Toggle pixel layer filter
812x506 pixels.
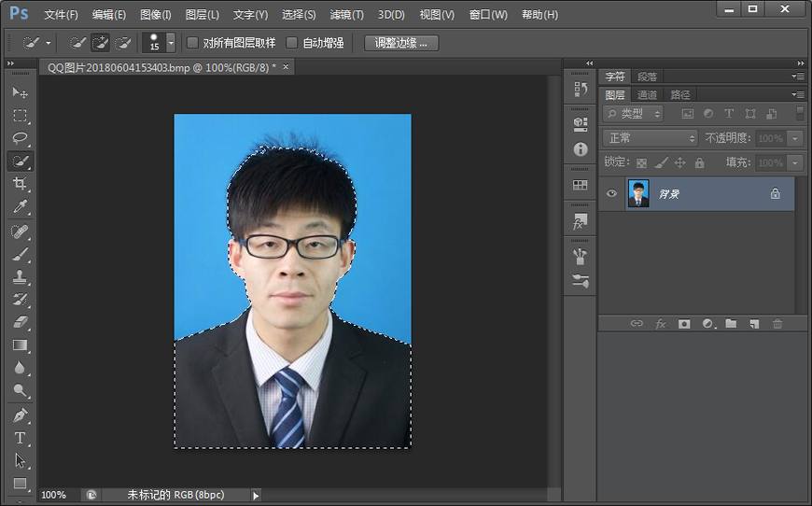[687, 113]
